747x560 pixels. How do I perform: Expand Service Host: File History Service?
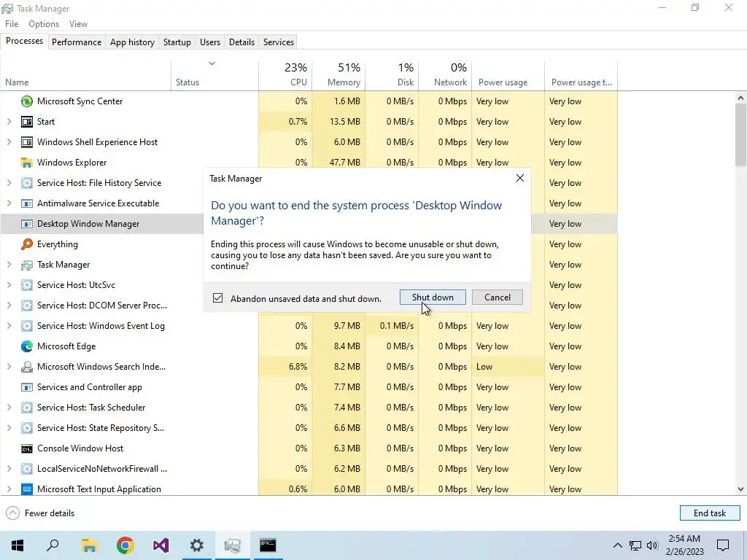[x=9, y=183]
